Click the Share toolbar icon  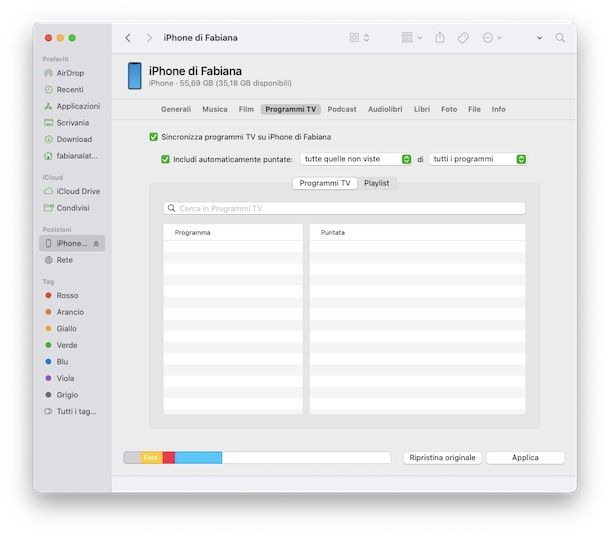(x=440, y=38)
